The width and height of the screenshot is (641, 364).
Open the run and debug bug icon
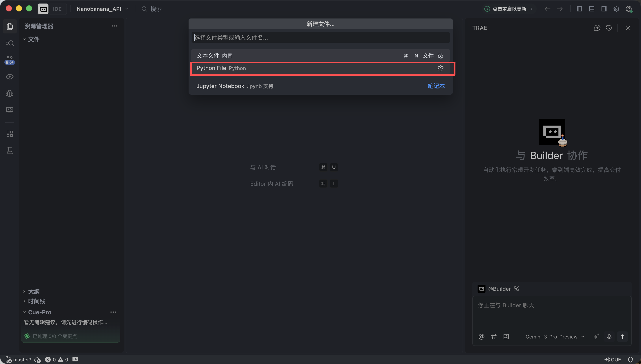9,93
